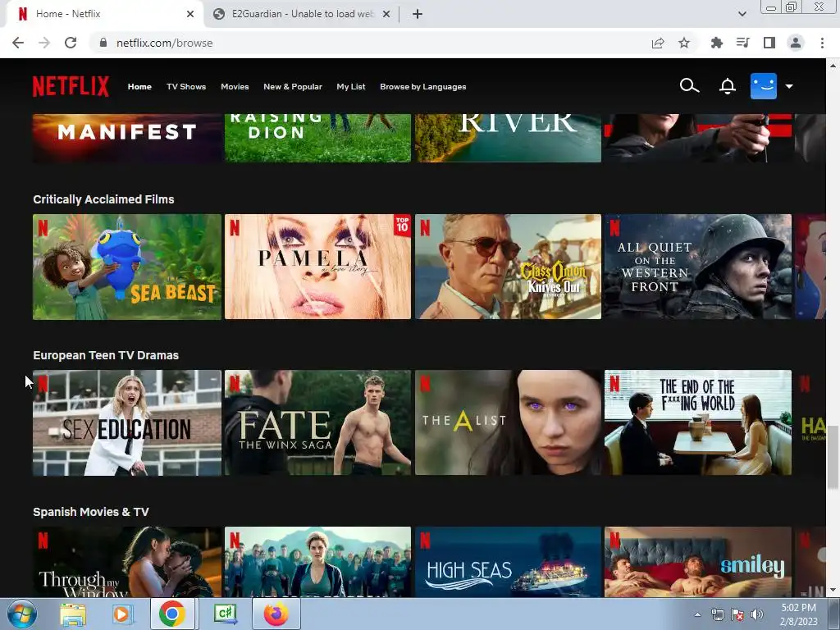
Task: Open Sex Education thumbnail
Action: [127, 422]
